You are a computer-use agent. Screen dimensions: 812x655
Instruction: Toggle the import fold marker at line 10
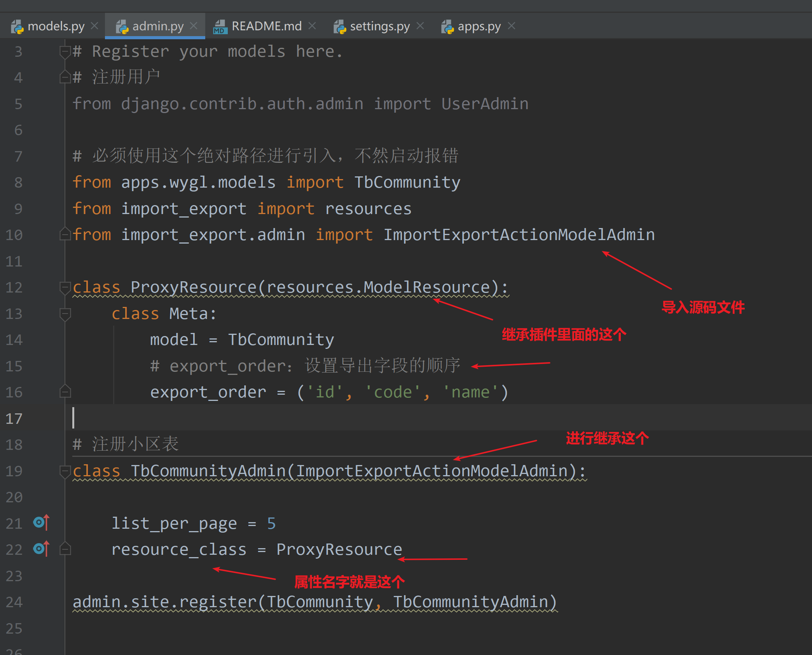pyautogui.click(x=65, y=234)
